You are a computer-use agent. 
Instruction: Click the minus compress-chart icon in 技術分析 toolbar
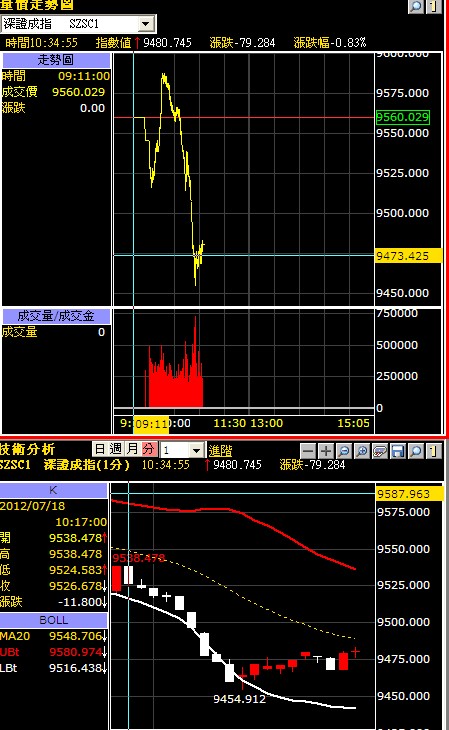point(308,451)
